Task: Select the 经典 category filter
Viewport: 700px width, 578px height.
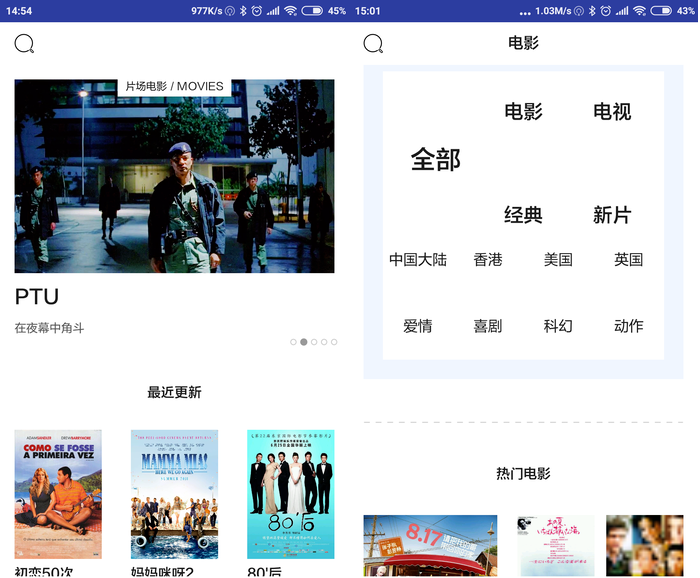Action: click(x=523, y=215)
